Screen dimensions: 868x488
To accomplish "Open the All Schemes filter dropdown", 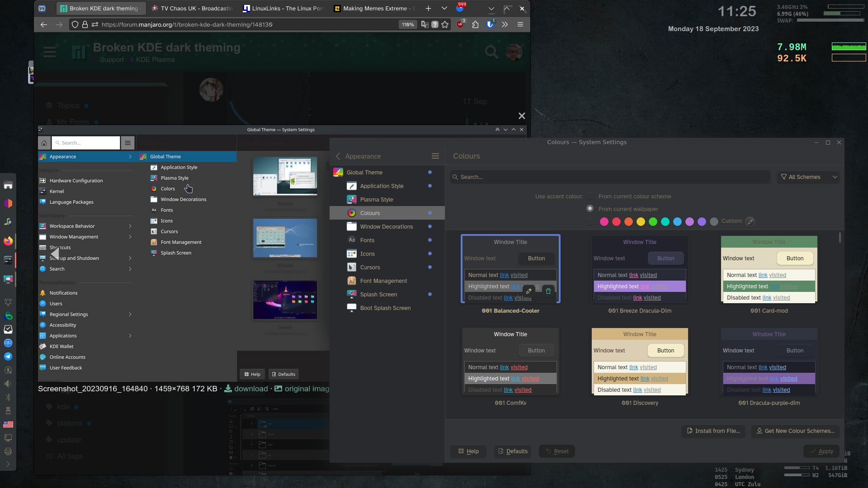I will pos(809,177).
